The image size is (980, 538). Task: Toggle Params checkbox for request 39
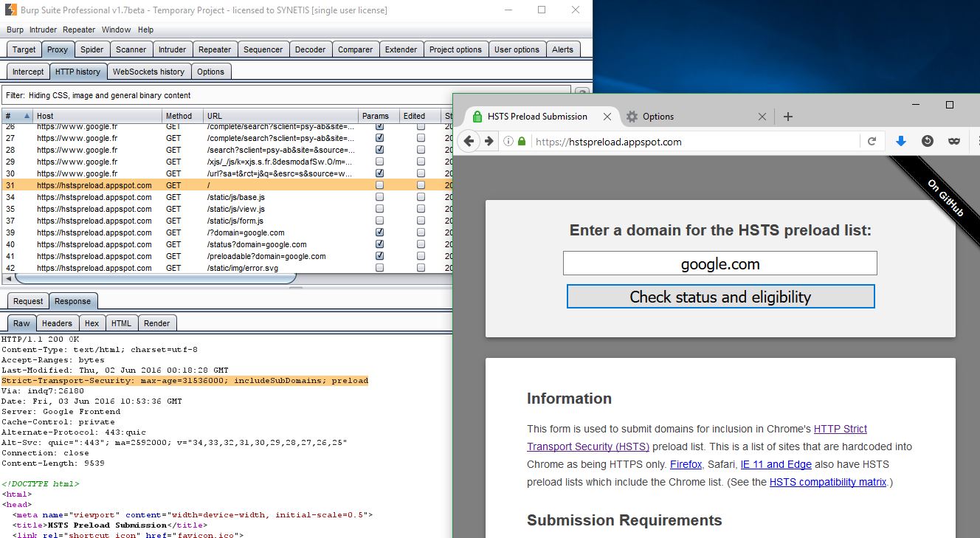tap(379, 232)
